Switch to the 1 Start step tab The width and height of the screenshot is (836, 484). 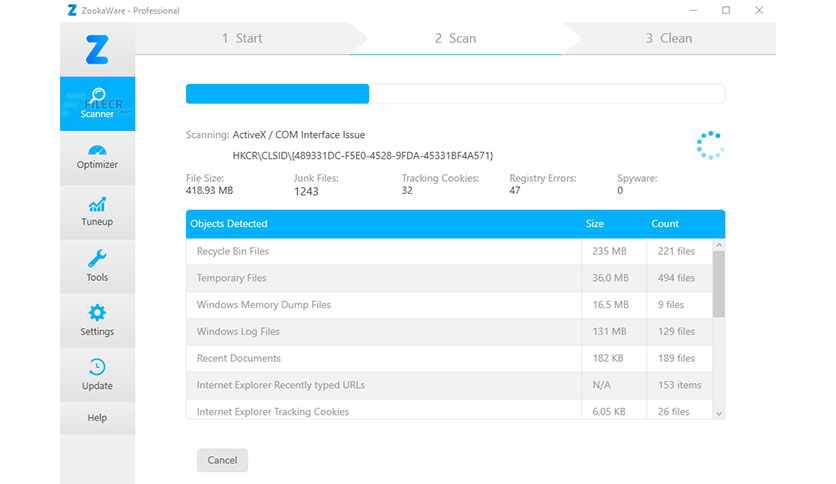[x=242, y=38]
